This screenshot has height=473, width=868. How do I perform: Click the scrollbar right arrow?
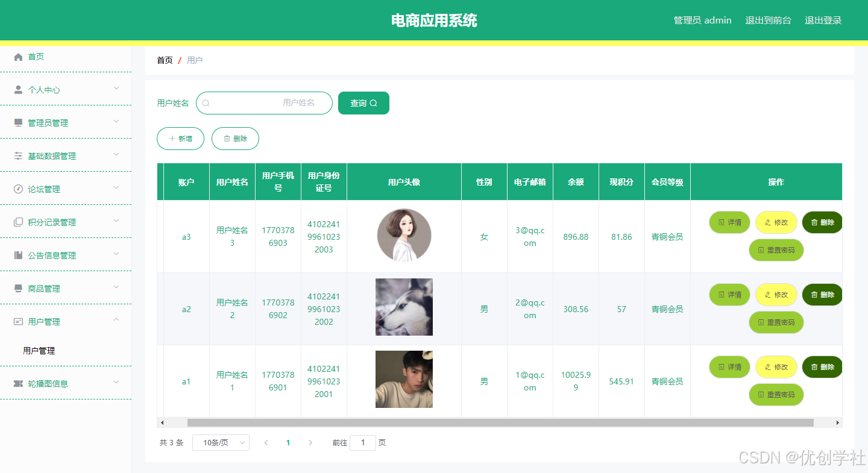[837, 422]
